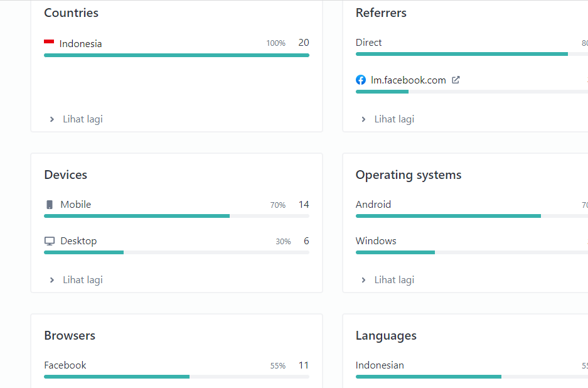Click the Facebook logo beside lm.facebook.com
This screenshot has width=588, height=388.
(x=361, y=80)
